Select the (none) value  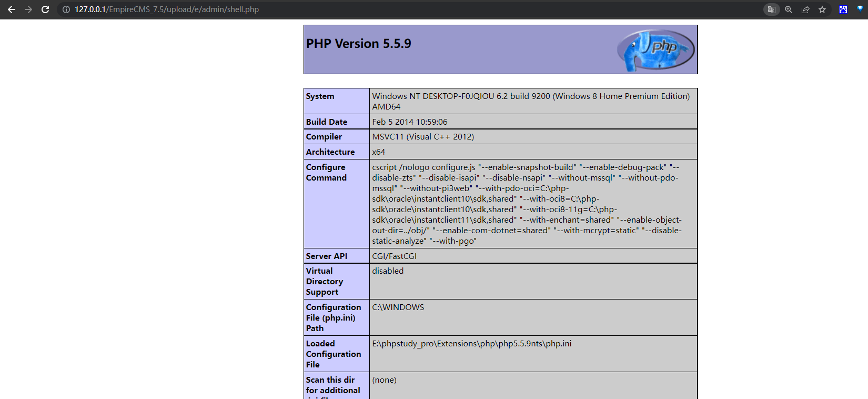tap(384, 380)
